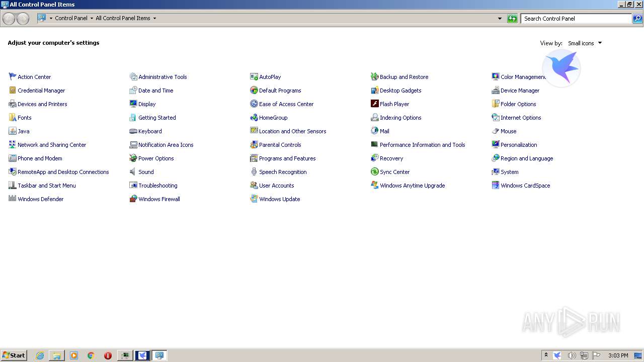Open Region and Language link

click(x=526, y=158)
